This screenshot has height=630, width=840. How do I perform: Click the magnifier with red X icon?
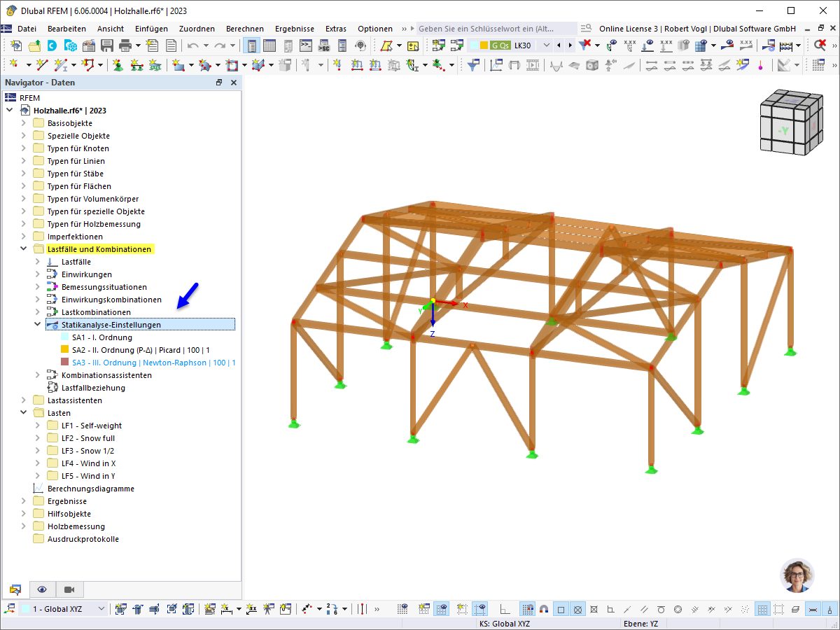pyautogui.click(x=820, y=45)
